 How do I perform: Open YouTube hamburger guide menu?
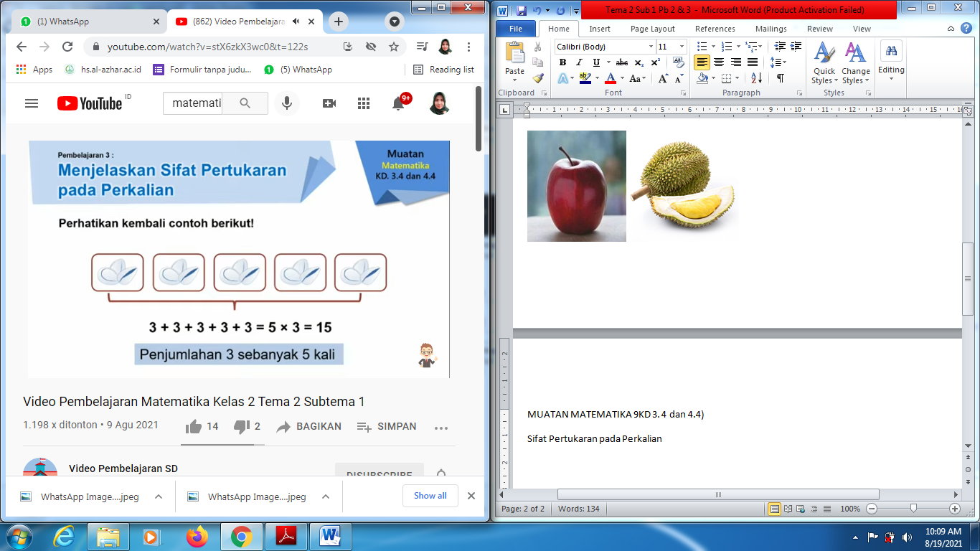pyautogui.click(x=31, y=103)
